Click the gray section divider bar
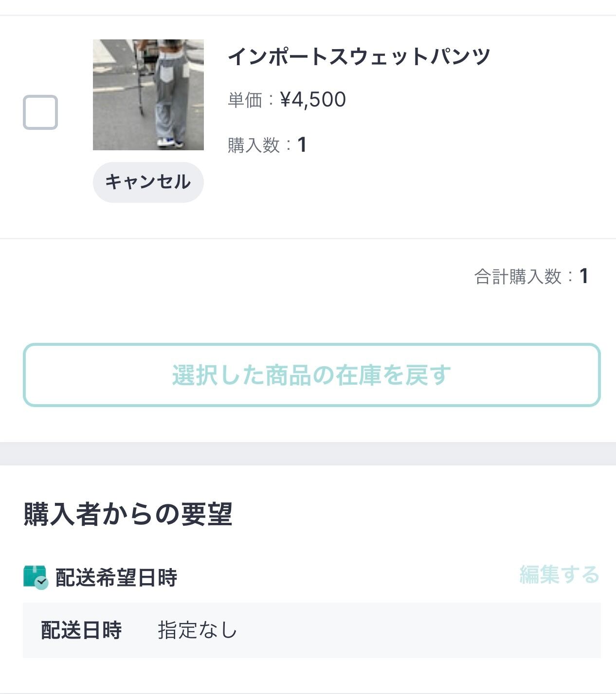 [308, 453]
